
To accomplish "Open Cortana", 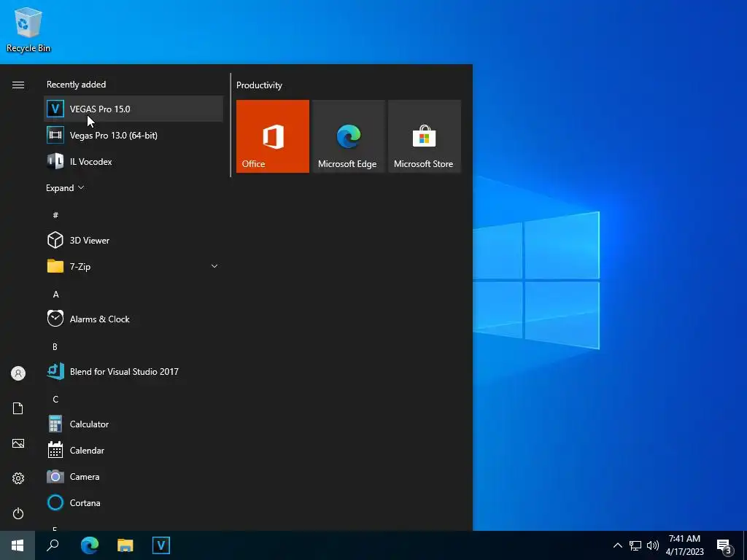I will click(133, 502).
